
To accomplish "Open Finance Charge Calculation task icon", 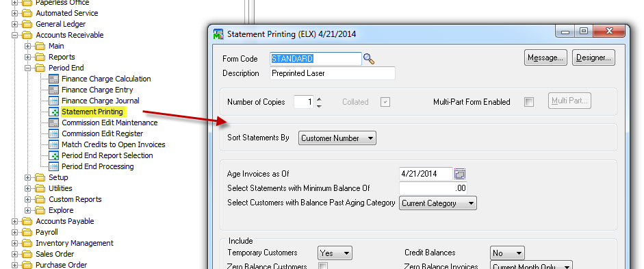I will 53,79.
